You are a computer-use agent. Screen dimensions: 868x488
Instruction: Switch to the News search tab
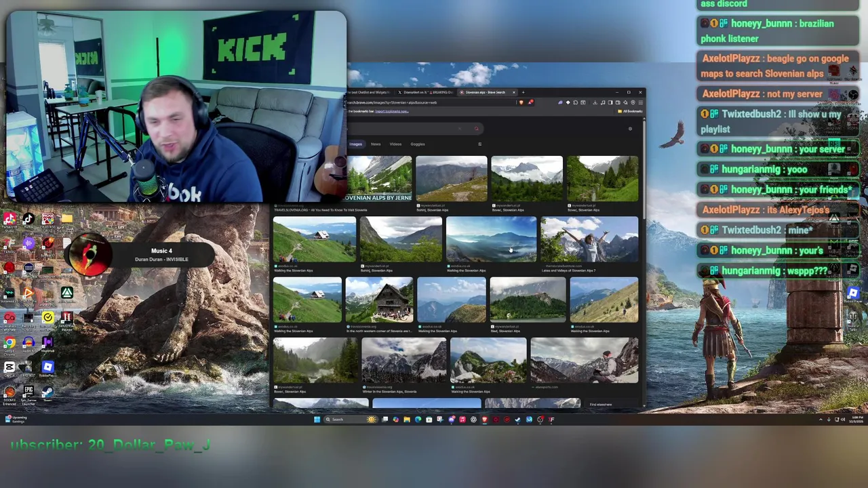[x=376, y=144]
